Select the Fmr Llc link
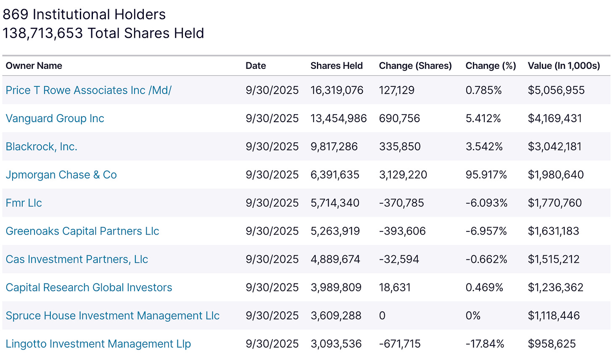This screenshot has width=612, height=364. click(x=24, y=203)
